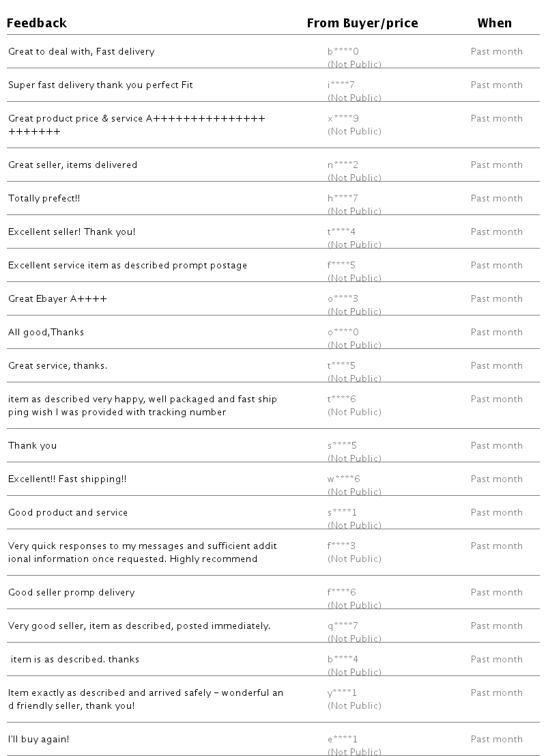Click the Feedback column header
This screenshot has height=756, width=546.
[37, 23]
